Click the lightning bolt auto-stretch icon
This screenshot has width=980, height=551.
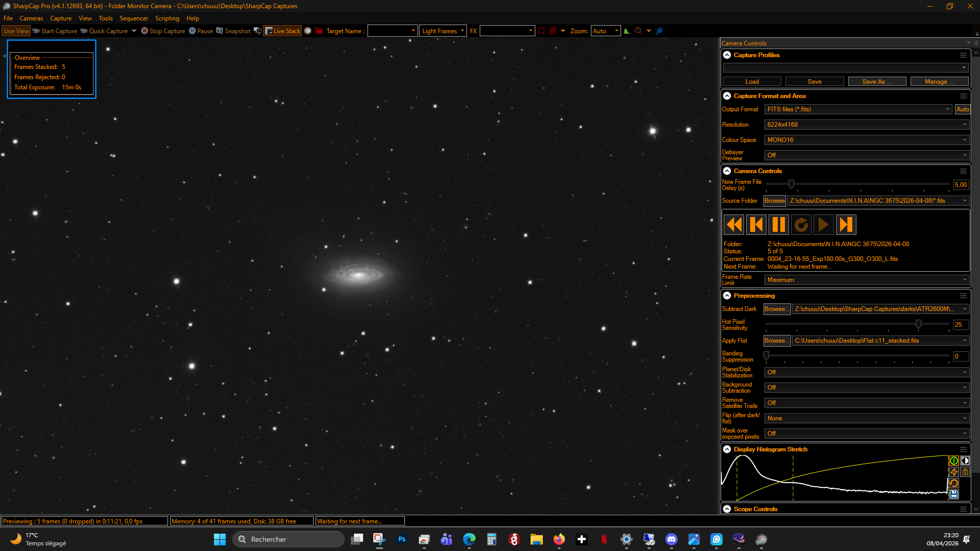click(x=953, y=472)
